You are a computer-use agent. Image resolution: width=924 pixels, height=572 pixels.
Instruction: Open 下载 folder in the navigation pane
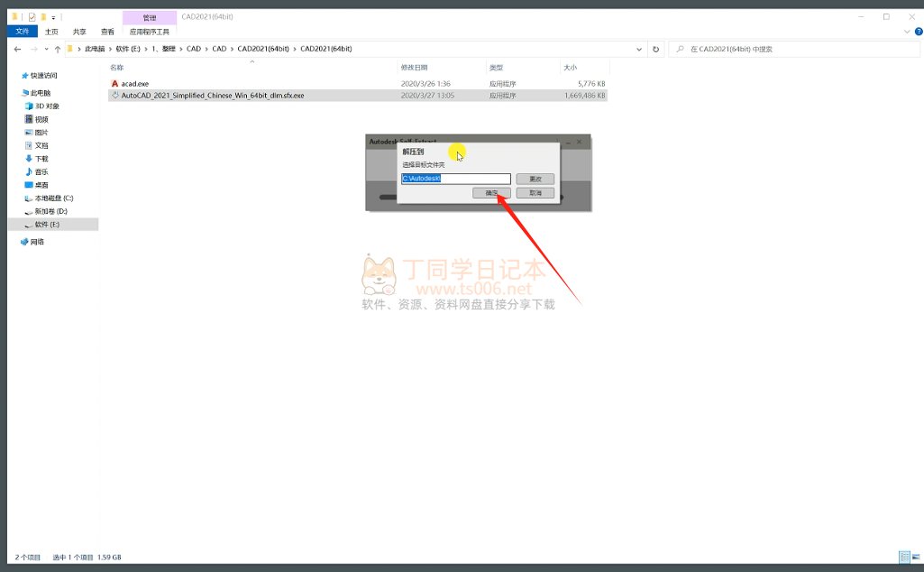point(41,159)
